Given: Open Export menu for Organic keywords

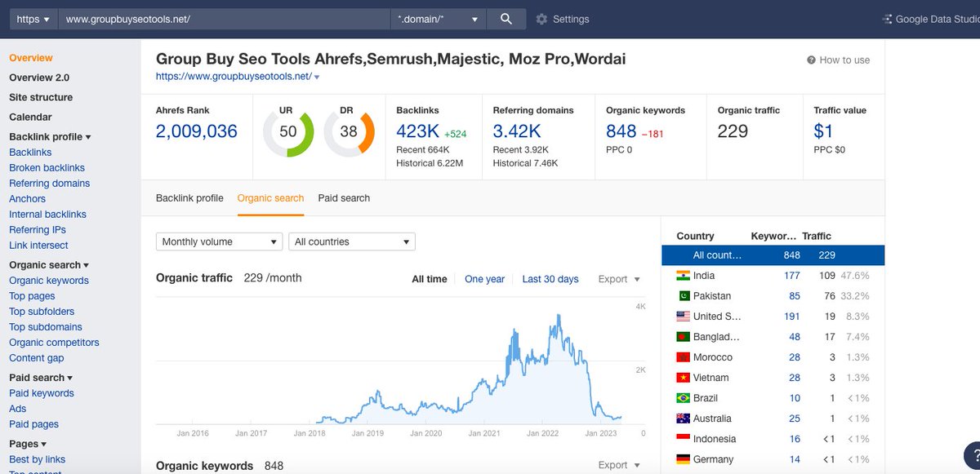Looking at the screenshot, I should [x=619, y=465].
